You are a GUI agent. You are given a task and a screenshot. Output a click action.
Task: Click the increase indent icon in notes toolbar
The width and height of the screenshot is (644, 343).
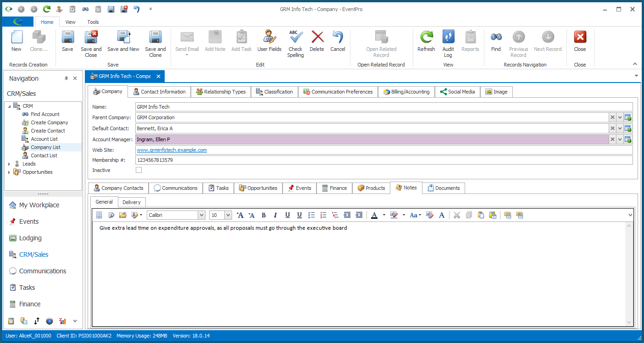coord(359,215)
